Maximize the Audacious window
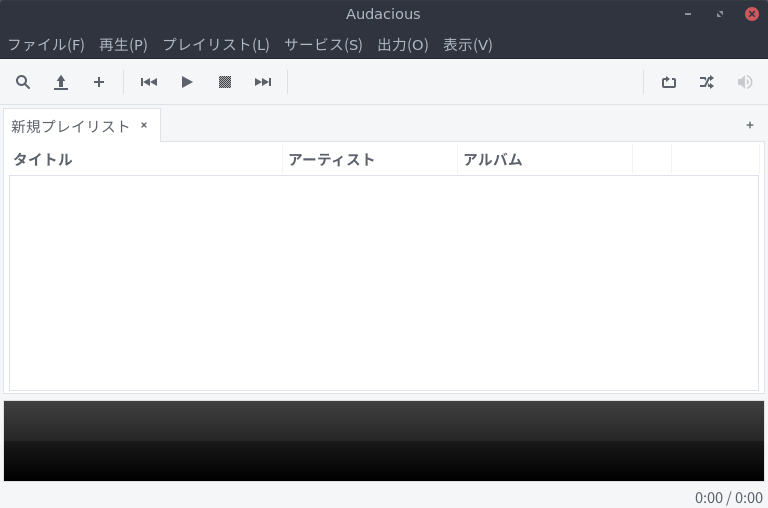 click(x=720, y=14)
